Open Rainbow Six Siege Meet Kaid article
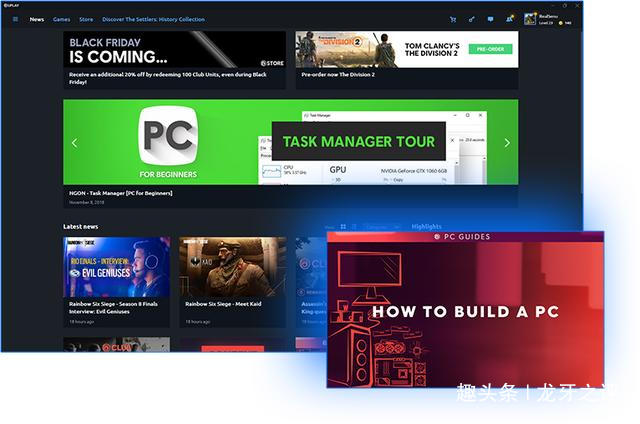 click(233, 282)
